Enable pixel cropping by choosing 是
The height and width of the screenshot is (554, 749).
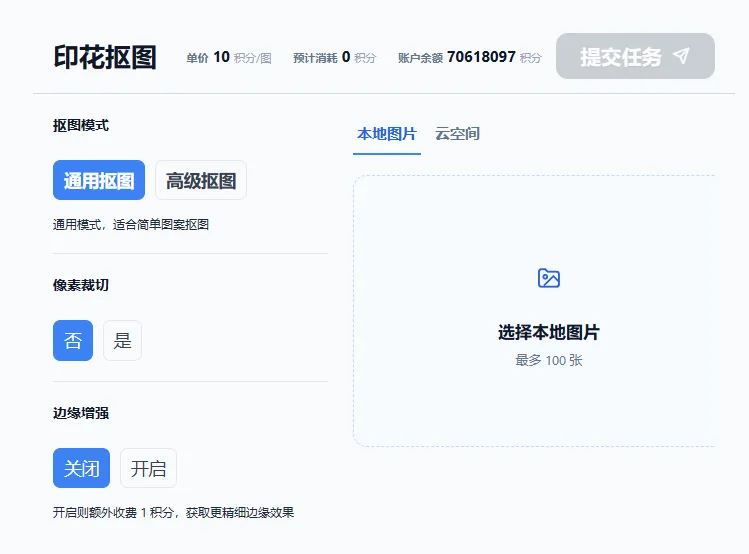pyautogui.click(x=123, y=341)
